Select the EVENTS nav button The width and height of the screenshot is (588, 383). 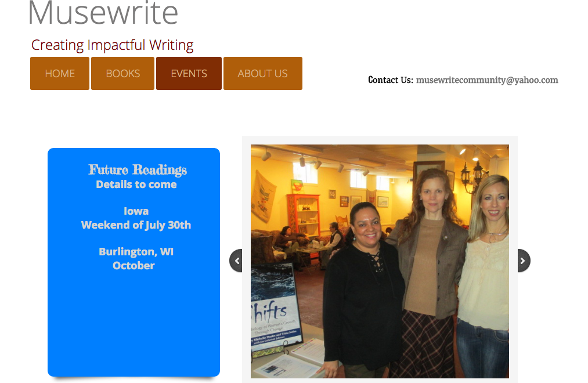coord(189,74)
